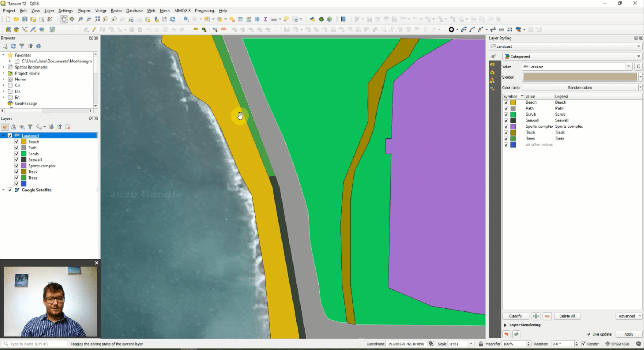Click the expression epsilon button beside Value

638,66
